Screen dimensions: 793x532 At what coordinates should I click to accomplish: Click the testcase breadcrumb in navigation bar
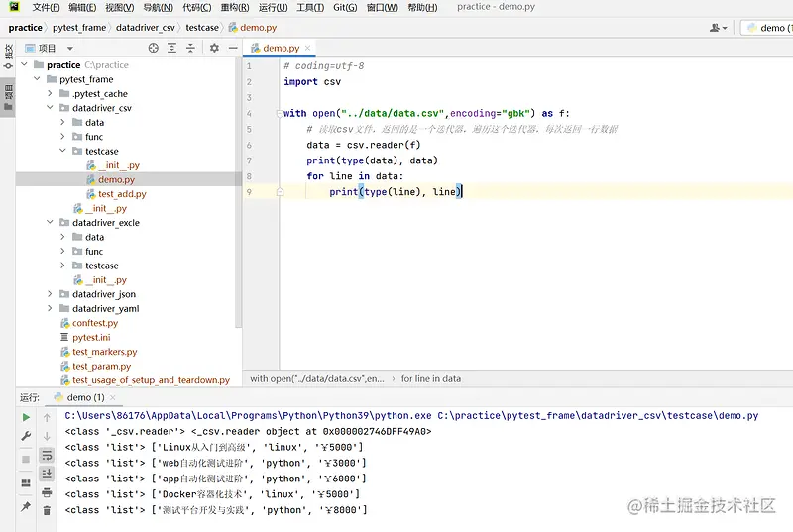click(x=202, y=28)
